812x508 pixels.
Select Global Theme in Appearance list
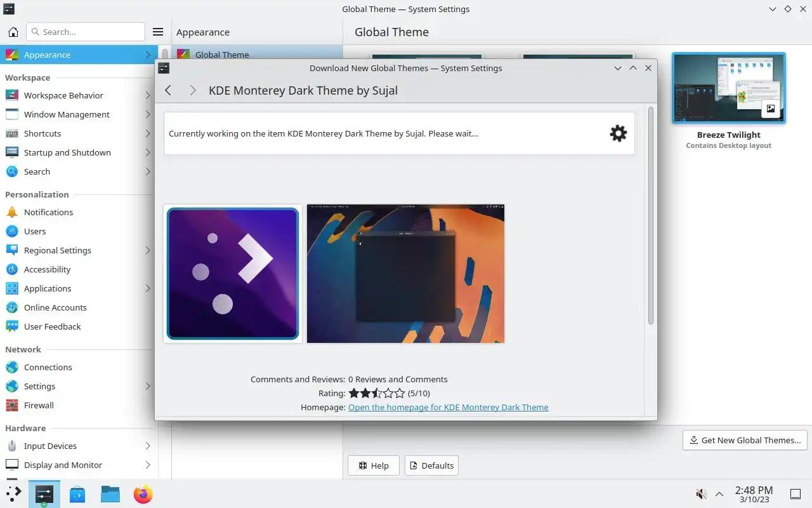(258, 53)
